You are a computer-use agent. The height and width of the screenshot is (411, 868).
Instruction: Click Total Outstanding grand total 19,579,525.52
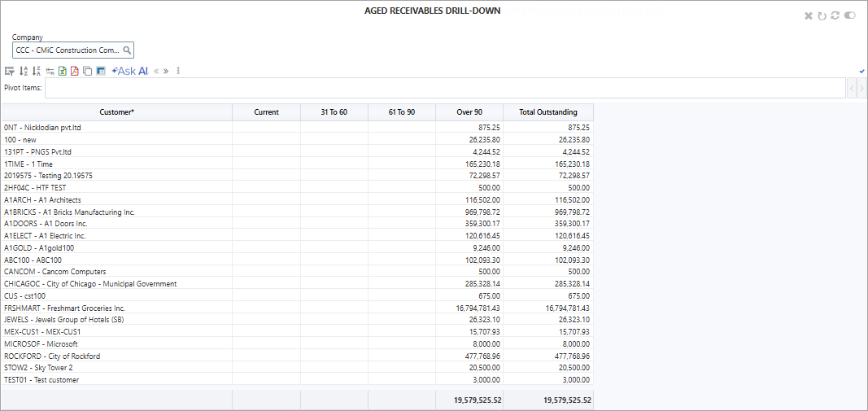567,400
